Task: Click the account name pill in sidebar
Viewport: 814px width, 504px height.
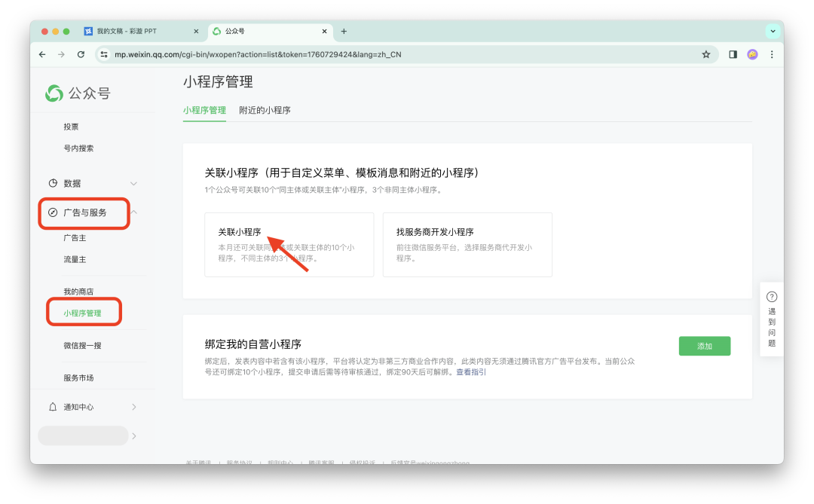Action: pyautogui.click(x=83, y=436)
